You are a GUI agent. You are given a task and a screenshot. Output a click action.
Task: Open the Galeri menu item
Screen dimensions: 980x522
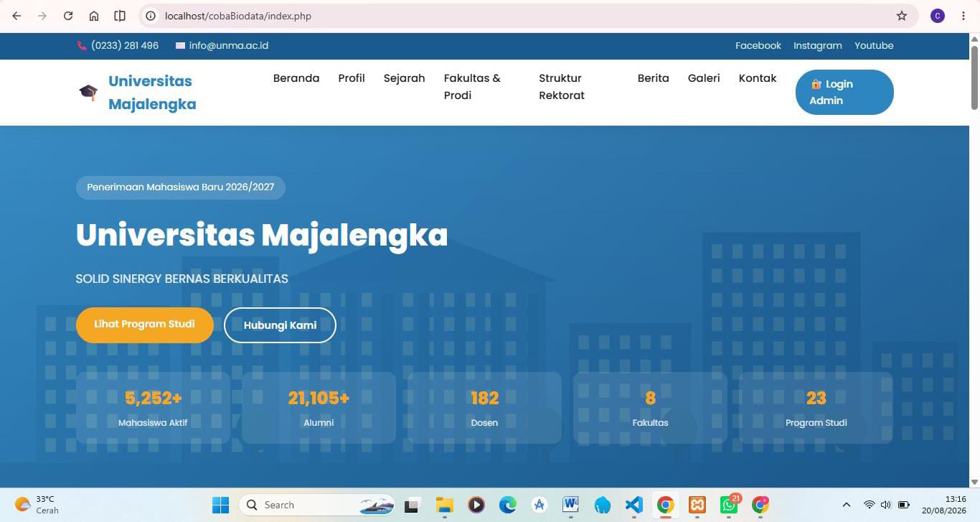pyautogui.click(x=704, y=78)
